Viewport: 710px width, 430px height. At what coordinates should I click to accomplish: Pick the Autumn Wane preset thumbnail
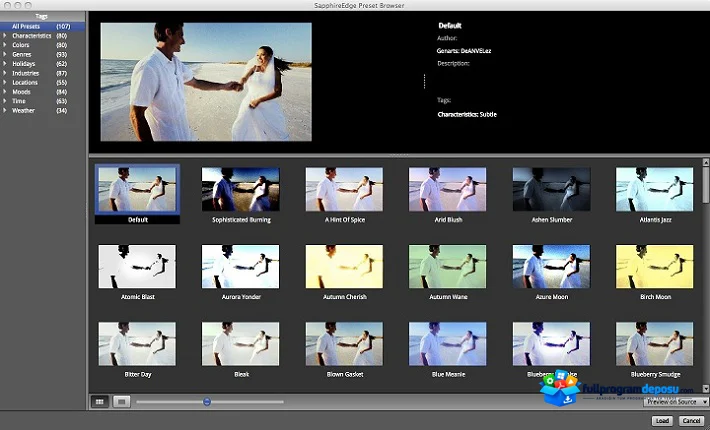point(447,267)
